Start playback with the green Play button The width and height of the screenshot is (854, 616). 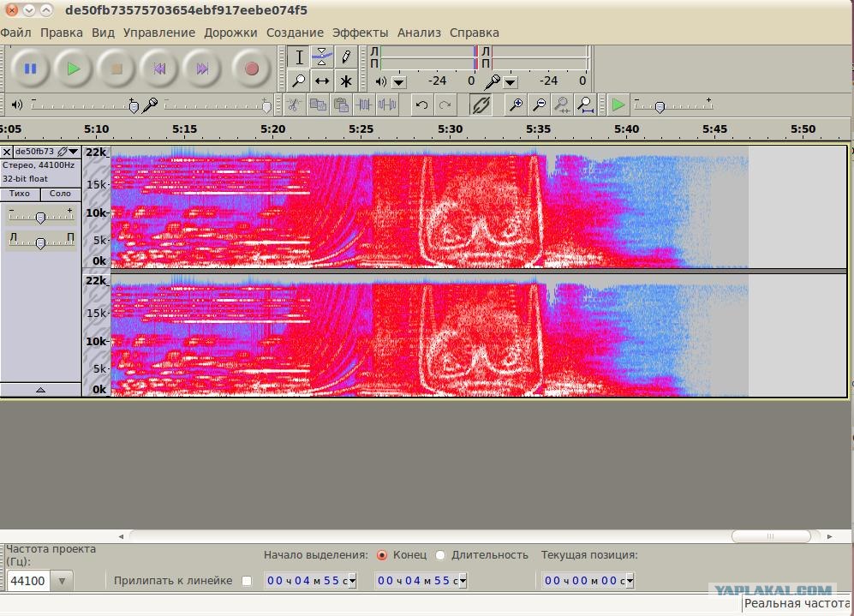pyautogui.click(x=74, y=69)
